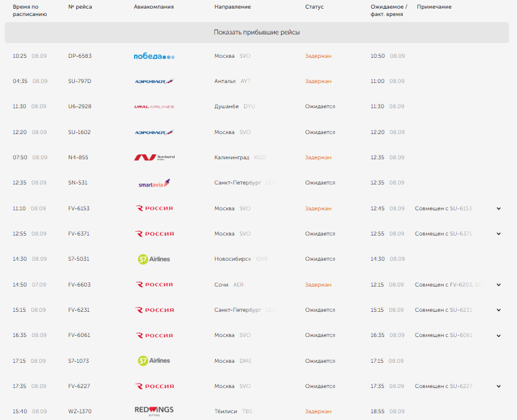
Task: Expand the codeshare note for FV-6227
Action: coord(499,386)
